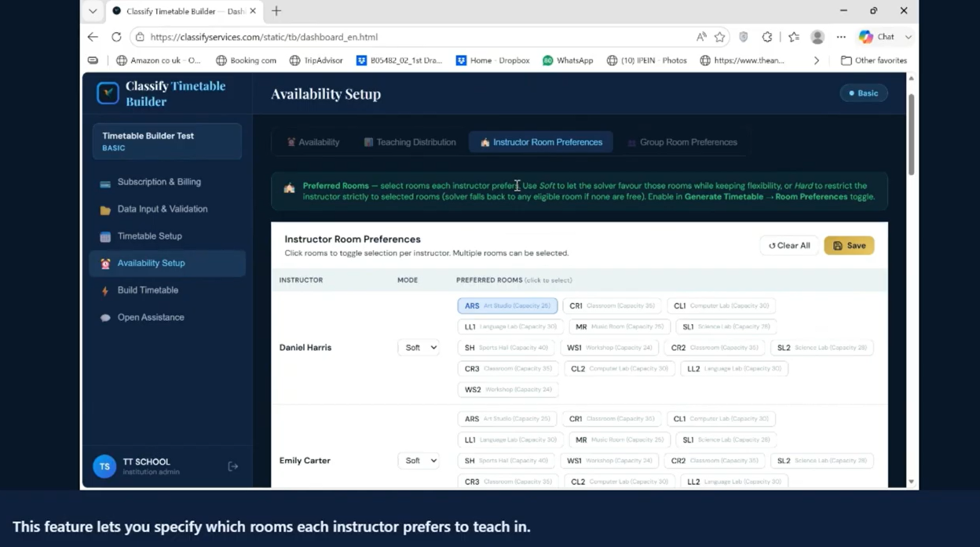Screen dimensions: 980x547
Task: Toggle CR1 Classroom for Daniel Harris
Action: coord(612,306)
